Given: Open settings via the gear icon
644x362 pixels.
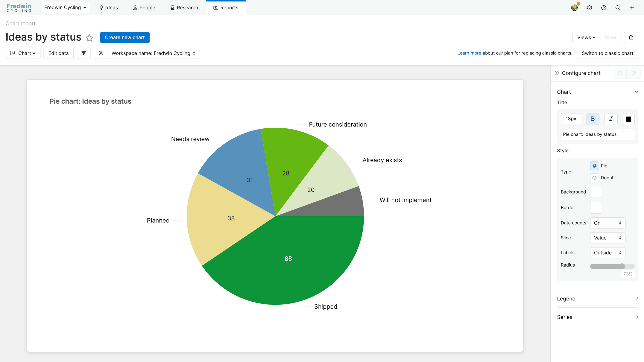Looking at the screenshot, I should (589, 8).
